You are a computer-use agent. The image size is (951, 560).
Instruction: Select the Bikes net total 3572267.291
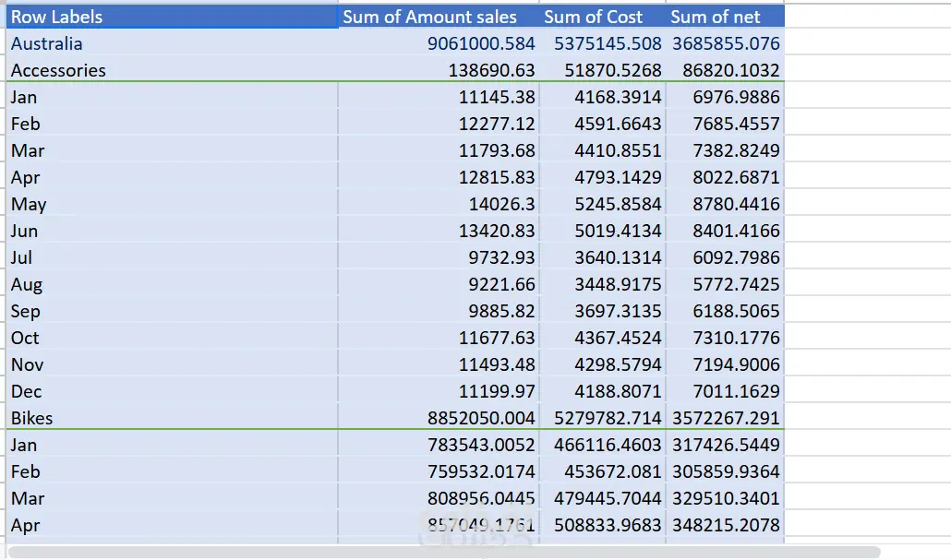[726, 418]
